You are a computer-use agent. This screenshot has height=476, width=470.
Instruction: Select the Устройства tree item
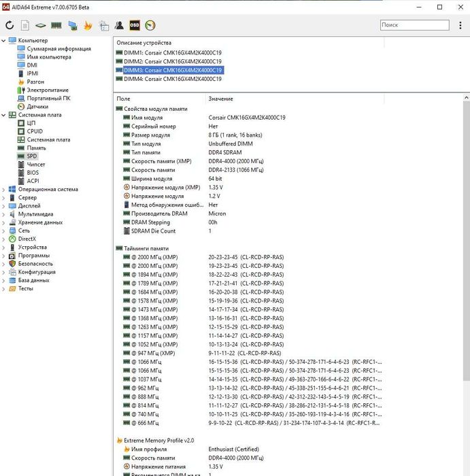click(x=32, y=247)
